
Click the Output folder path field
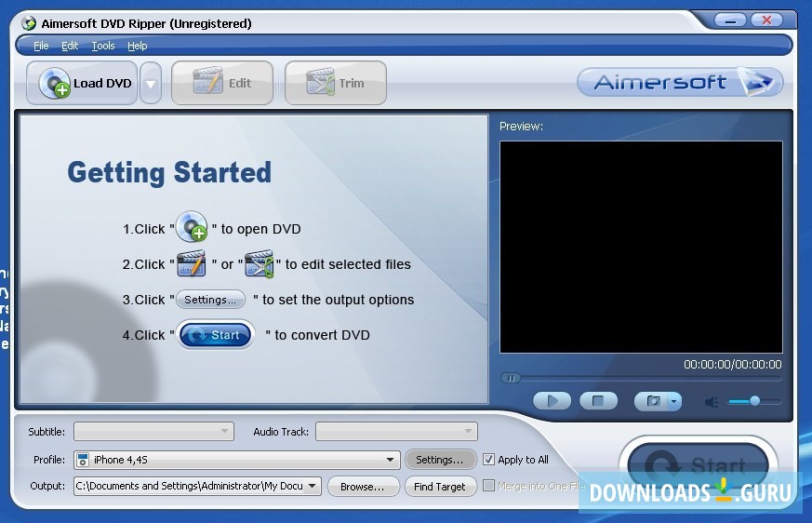click(197, 486)
